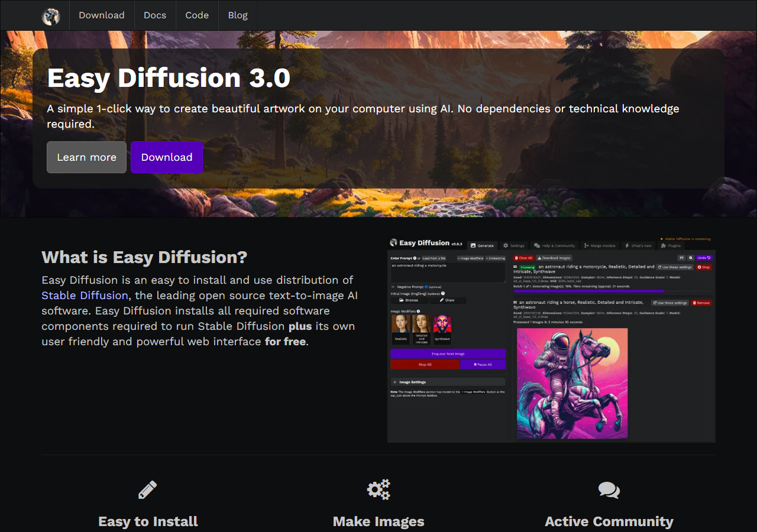
Task: Click the 'Make Images' heading
Action: 378,521
